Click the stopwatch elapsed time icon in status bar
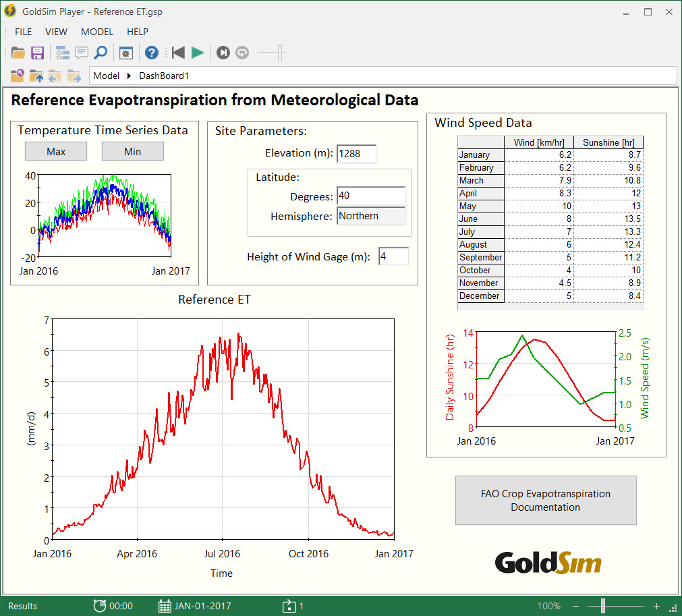Viewport: 682px width, 616px height. click(x=100, y=606)
